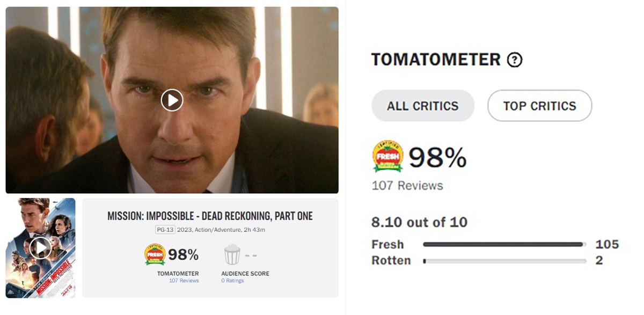The width and height of the screenshot is (644, 315).
Task: Click the AUDIENCE SCORE label
Action: [x=245, y=274]
